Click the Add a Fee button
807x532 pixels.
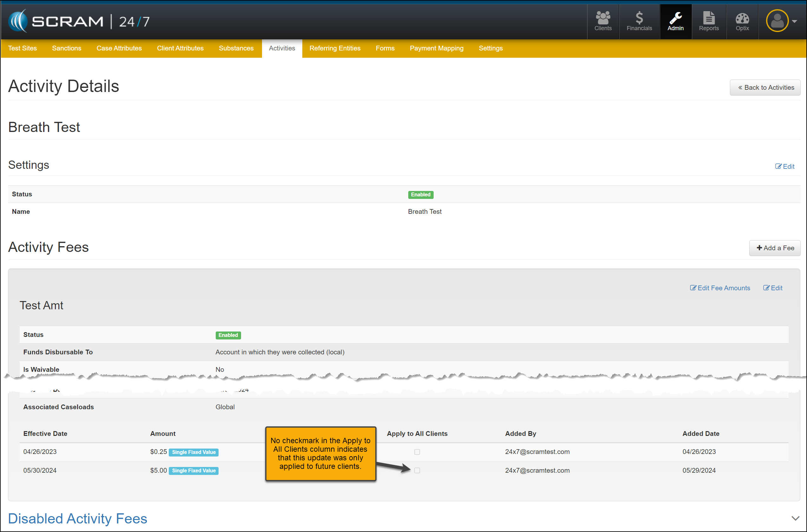click(x=775, y=248)
